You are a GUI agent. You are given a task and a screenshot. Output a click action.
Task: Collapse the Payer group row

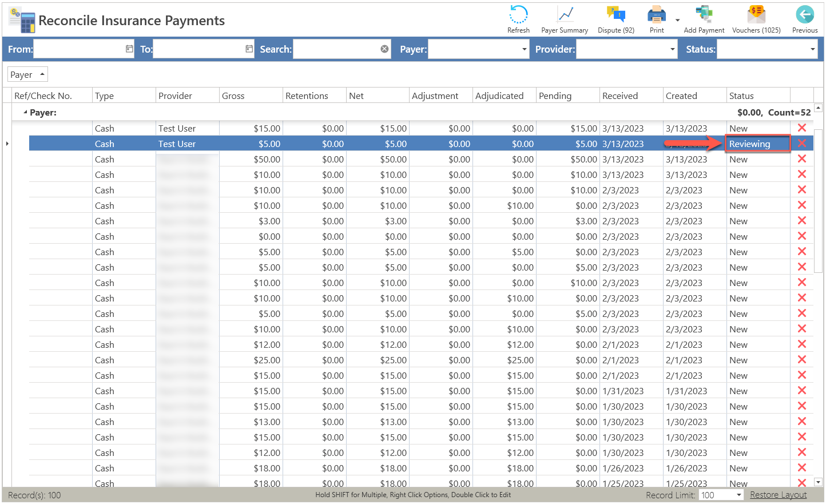pyautogui.click(x=25, y=113)
